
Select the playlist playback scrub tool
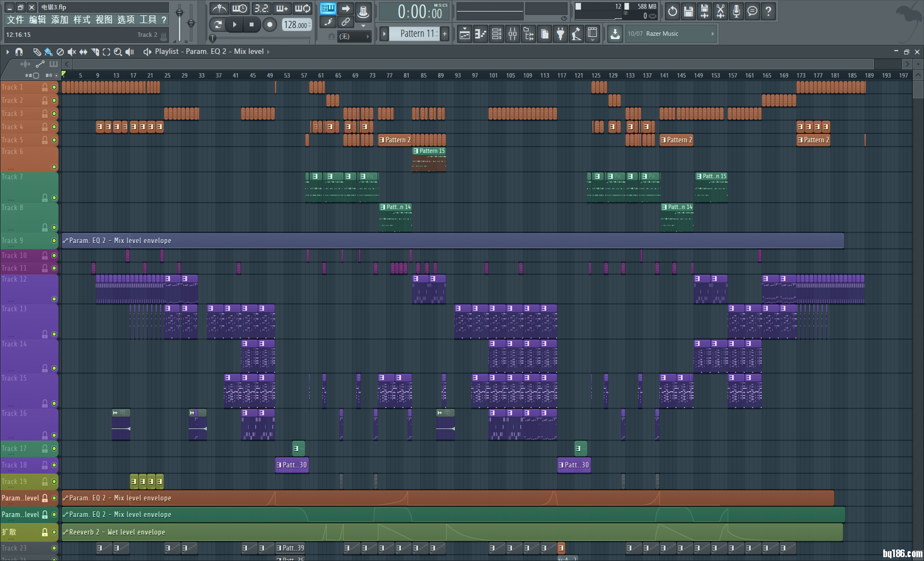click(130, 52)
